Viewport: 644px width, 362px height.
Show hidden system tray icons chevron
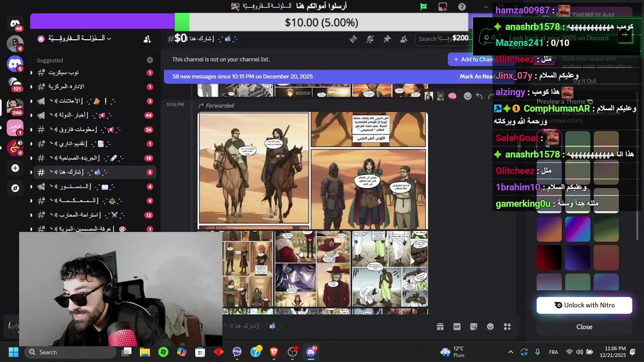pos(511,352)
